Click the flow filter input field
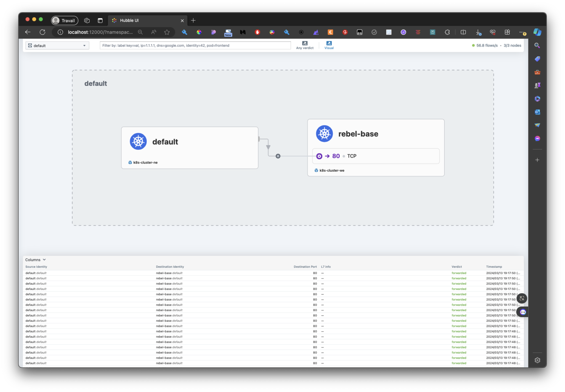The height and width of the screenshot is (392, 565). (195, 45)
